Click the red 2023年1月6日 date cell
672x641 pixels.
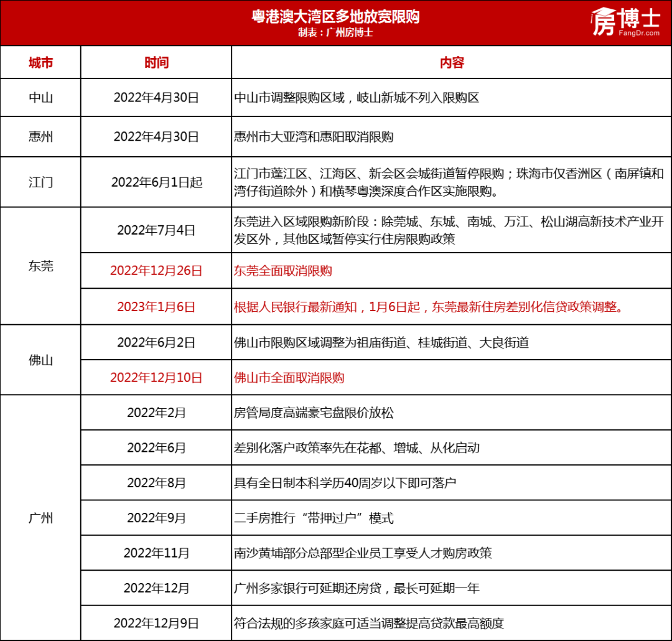155,306
